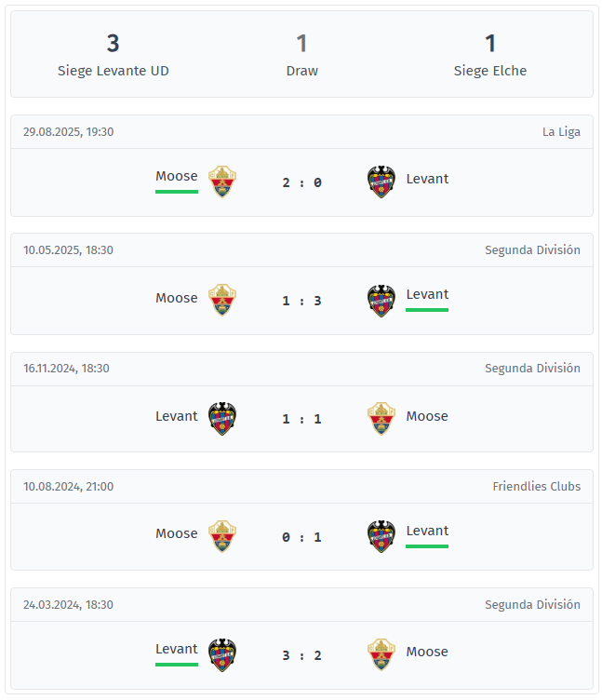Open the Levante crest in the 10.05.2025 match
The width and height of the screenshot is (602, 700).
[381, 300]
